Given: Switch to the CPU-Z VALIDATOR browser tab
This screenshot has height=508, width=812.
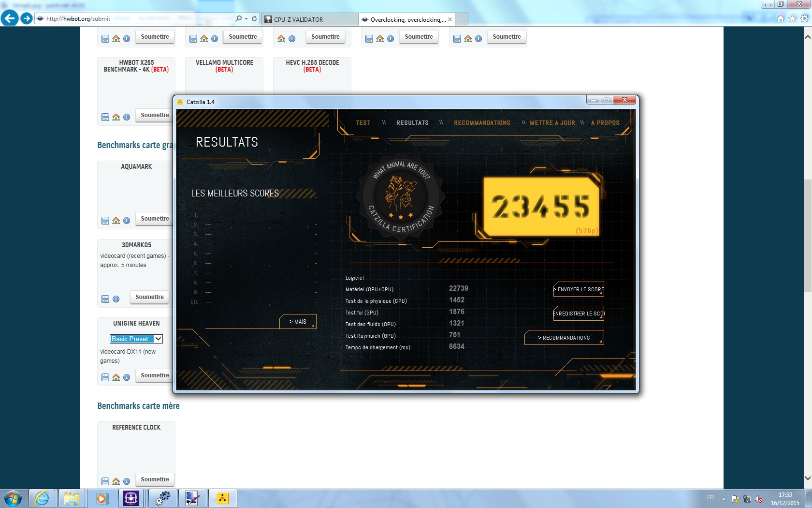Looking at the screenshot, I should (x=309, y=19).
